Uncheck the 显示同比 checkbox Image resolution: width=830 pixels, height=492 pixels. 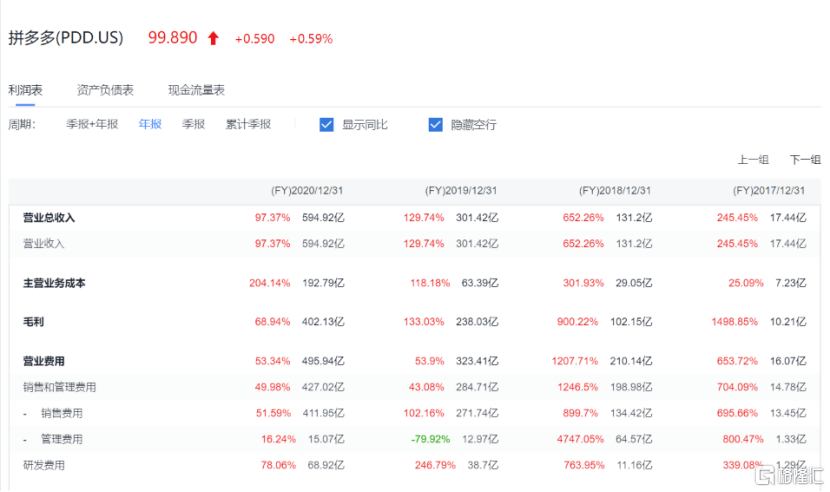pos(326,125)
